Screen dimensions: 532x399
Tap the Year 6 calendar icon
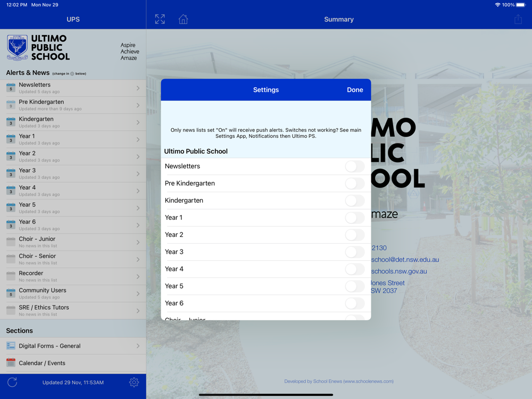[x=11, y=225]
